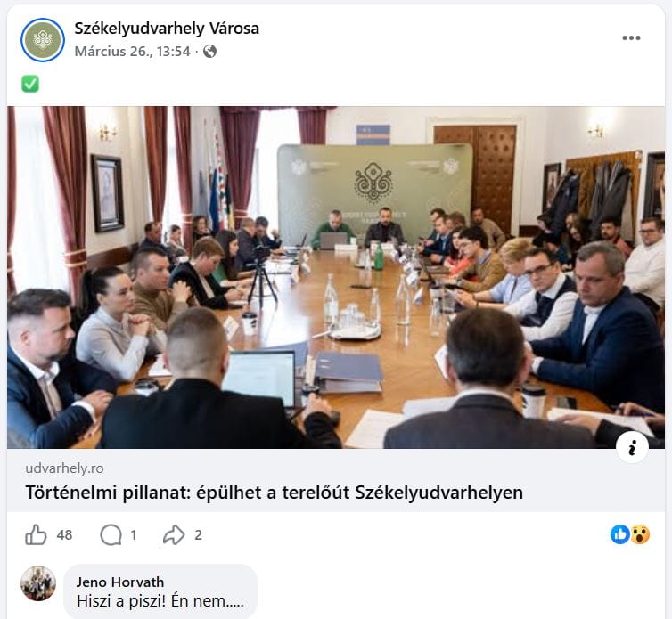Click the blue Like reaction emoji

click(x=619, y=534)
